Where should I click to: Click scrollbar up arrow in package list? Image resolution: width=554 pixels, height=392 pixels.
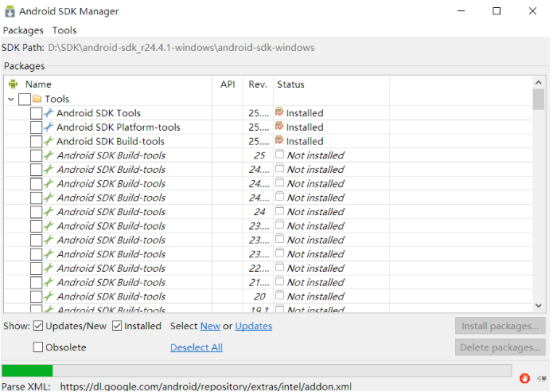(538, 82)
